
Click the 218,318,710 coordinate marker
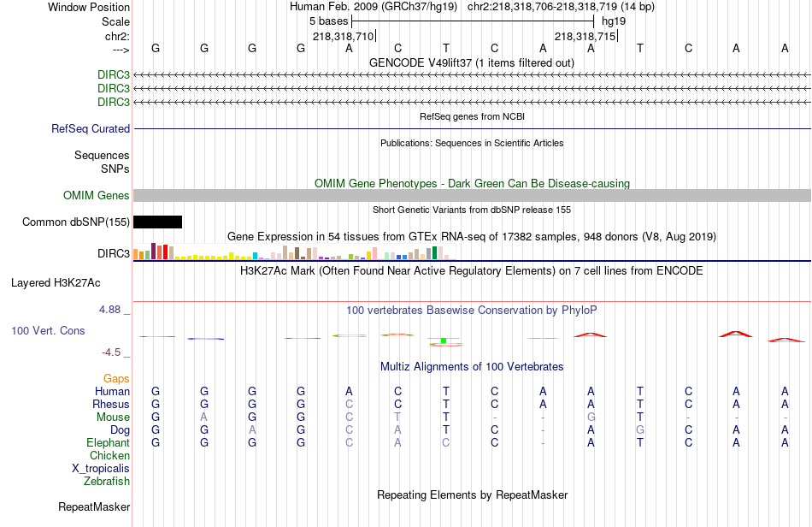pyautogui.click(x=343, y=36)
